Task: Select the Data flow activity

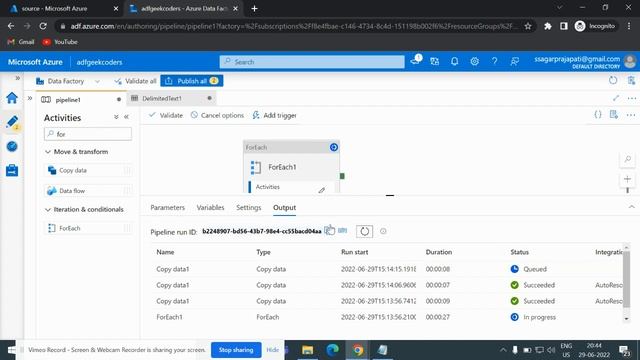Action: [x=88, y=191]
